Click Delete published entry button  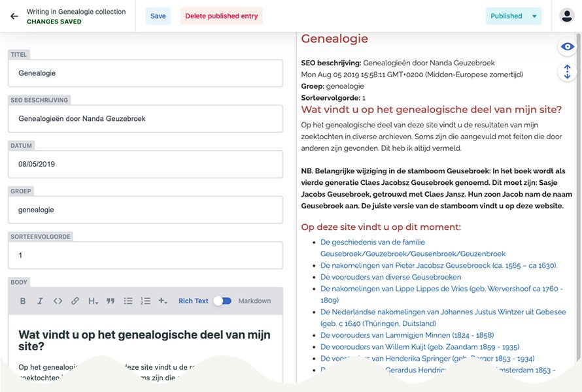click(x=222, y=16)
